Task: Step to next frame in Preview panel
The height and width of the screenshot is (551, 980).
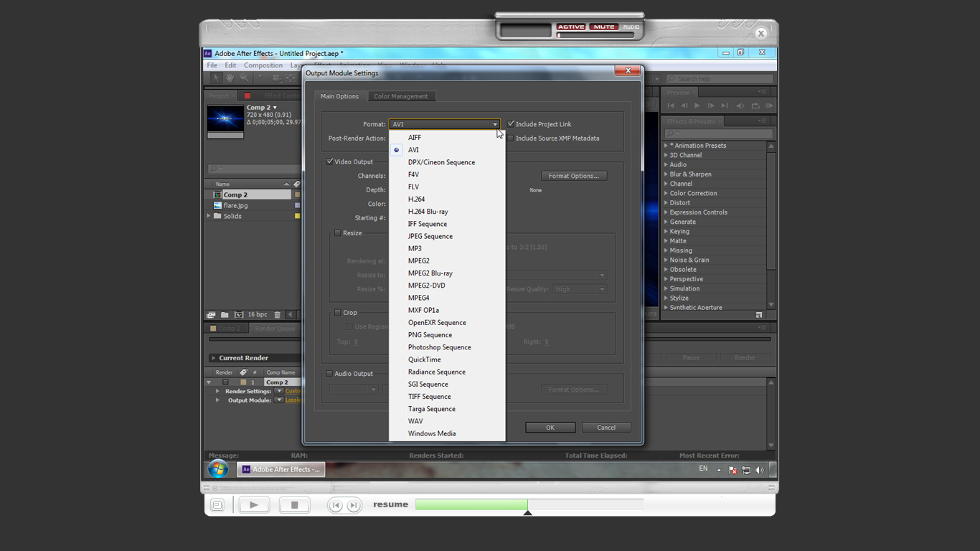Action: click(711, 105)
